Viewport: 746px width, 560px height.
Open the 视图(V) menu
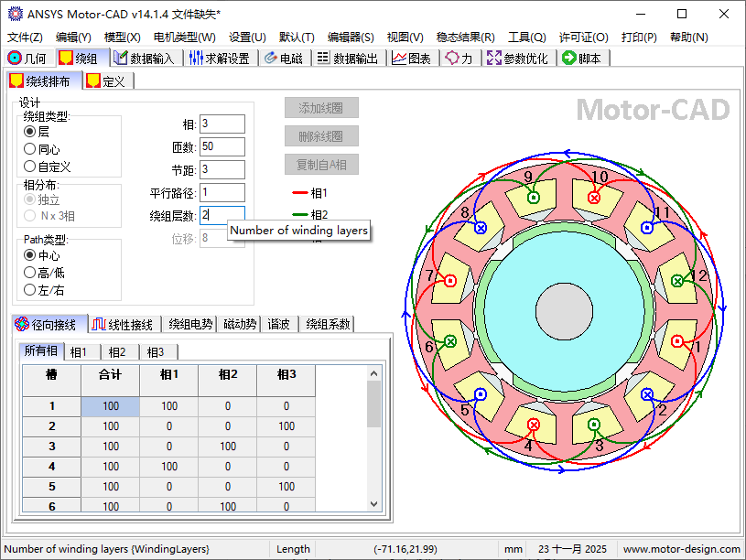[405, 38]
